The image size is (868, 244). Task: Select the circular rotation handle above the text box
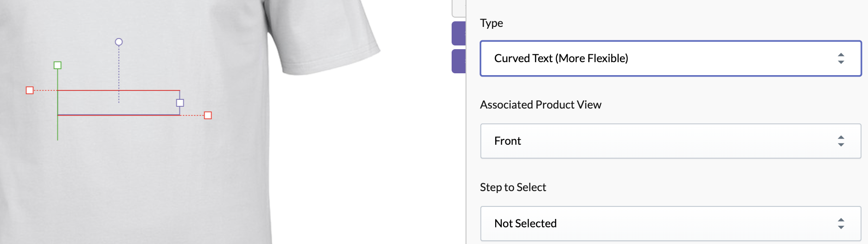pyautogui.click(x=119, y=42)
